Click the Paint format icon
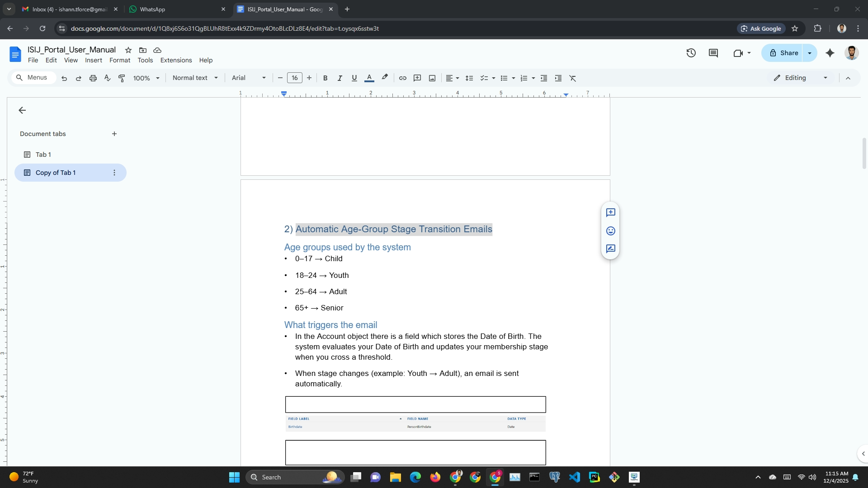The height and width of the screenshot is (488, 868). point(122,78)
